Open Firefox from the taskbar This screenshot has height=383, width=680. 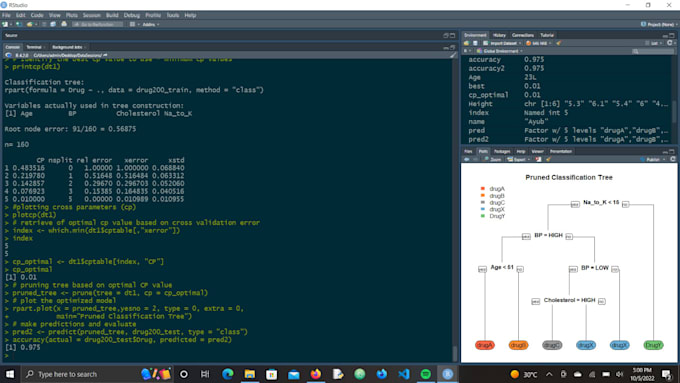tap(316, 374)
